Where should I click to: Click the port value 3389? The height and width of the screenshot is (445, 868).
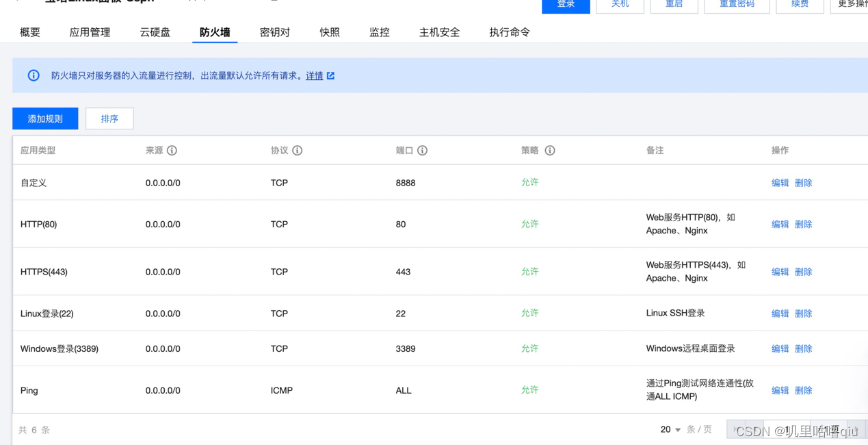pos(406,348)
